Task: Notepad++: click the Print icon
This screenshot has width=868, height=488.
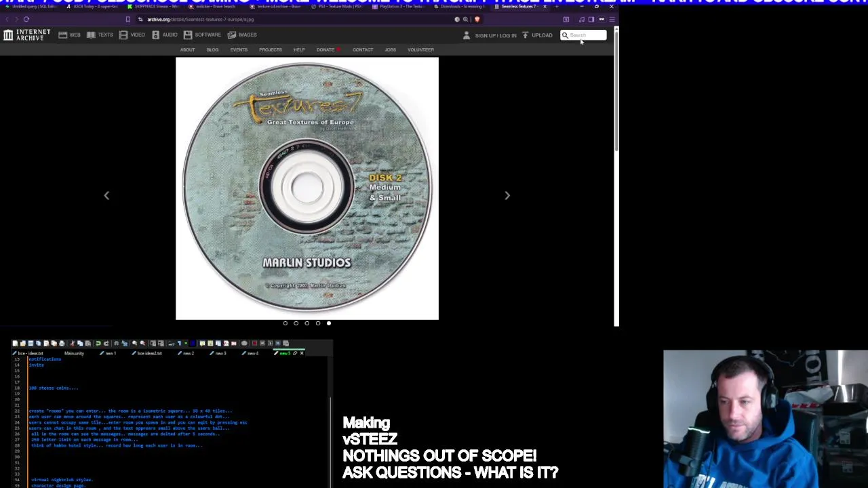Action: click(x=62, y=343)
